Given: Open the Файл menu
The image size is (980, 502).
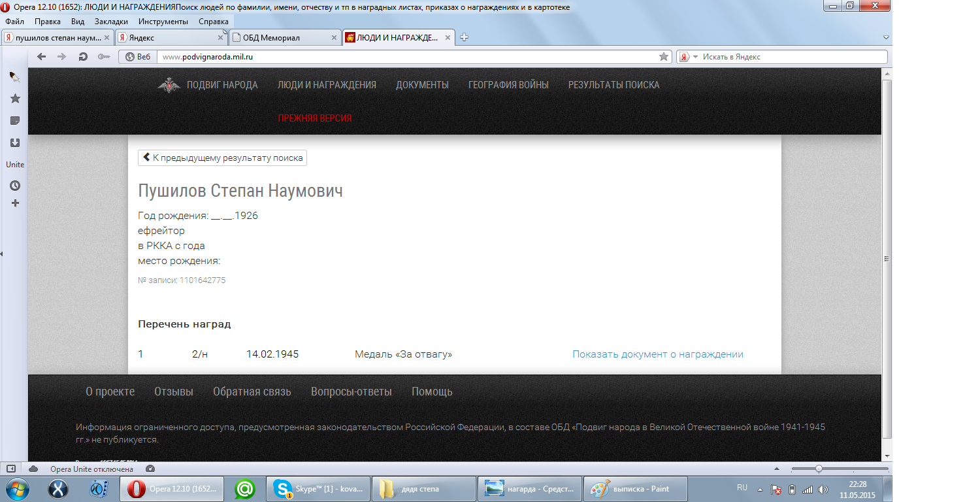Looking at the screenshot, I should (x=14, y=21).
